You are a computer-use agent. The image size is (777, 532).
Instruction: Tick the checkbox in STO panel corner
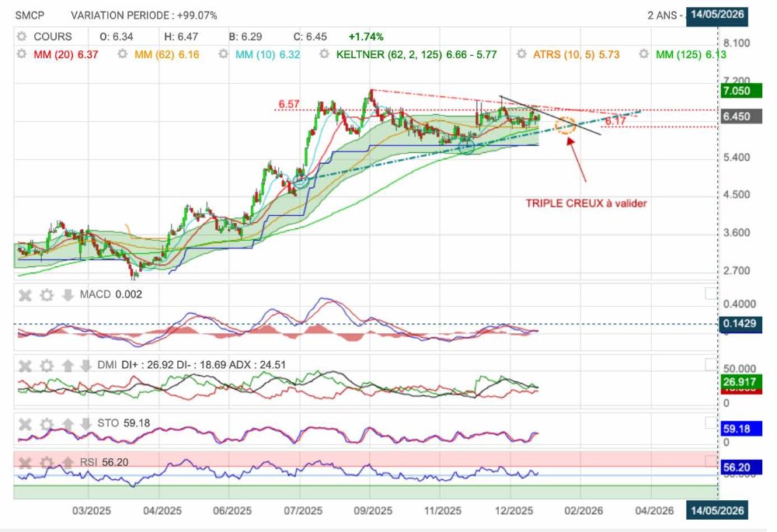[x=711, y=422]
